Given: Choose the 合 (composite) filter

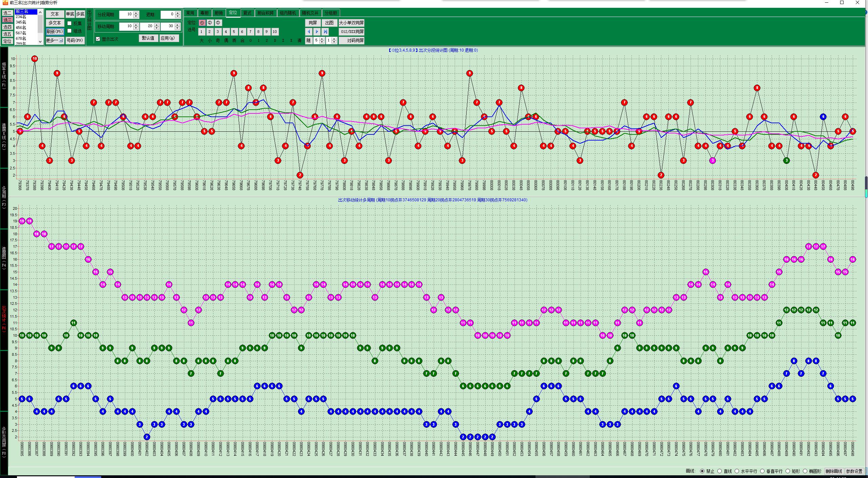Looking at the screenshot, I should click(x=242, y=40).
